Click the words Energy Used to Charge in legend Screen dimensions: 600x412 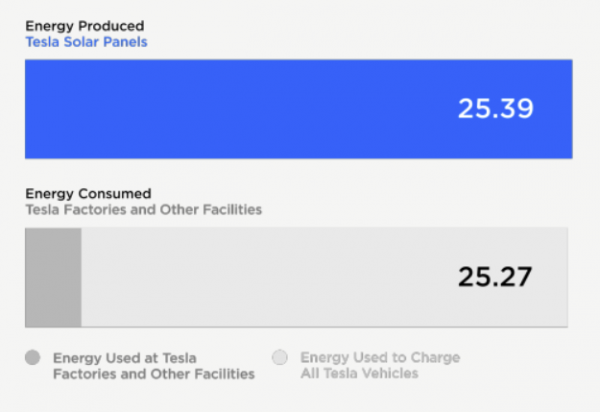click(380, 357)
